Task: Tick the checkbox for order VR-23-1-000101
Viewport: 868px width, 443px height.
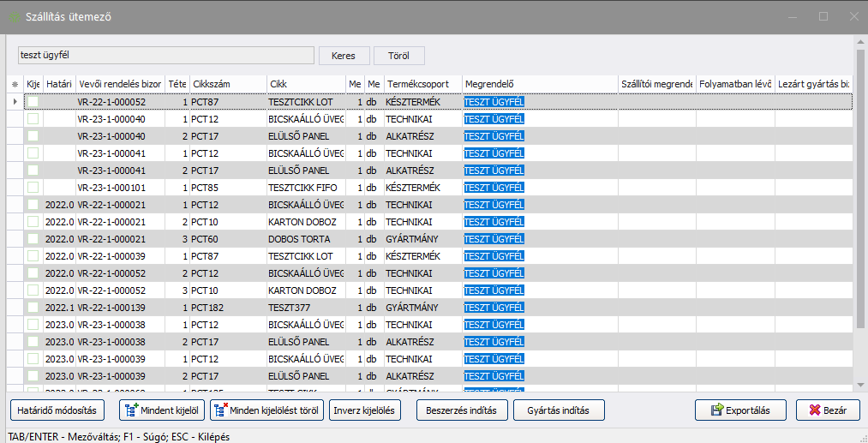Action: coord(33,188)
